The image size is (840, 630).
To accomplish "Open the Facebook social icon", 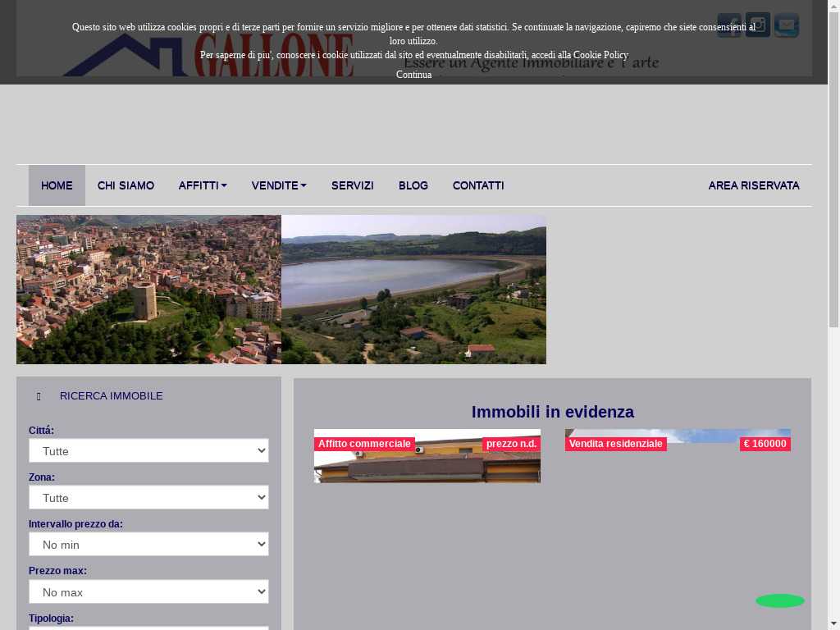I will tap(729, 25).
